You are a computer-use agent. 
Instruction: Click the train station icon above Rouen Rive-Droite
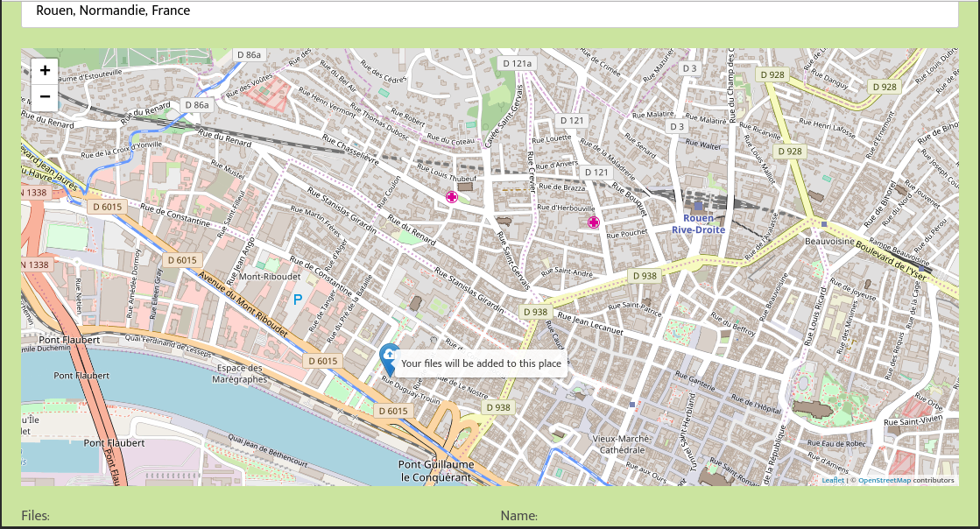698,206
